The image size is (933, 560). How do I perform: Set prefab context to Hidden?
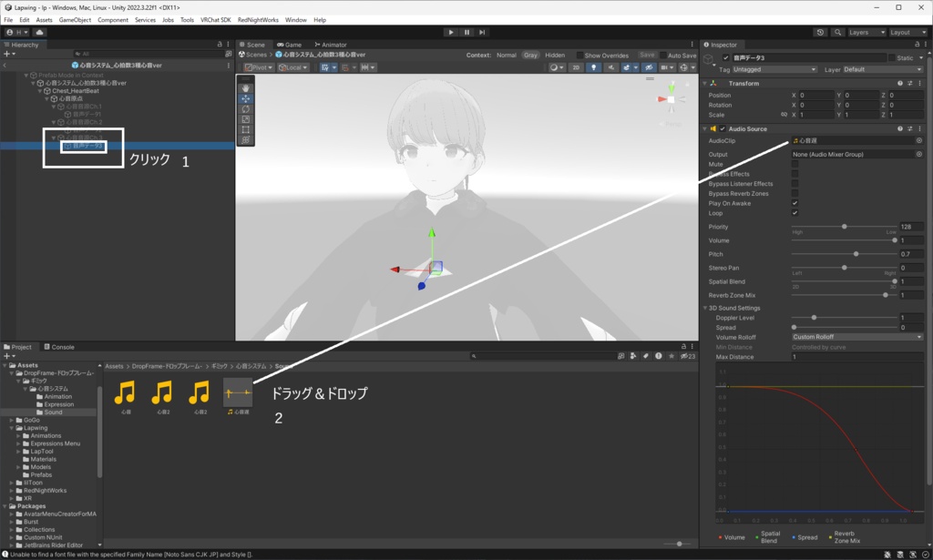[555, 56]
